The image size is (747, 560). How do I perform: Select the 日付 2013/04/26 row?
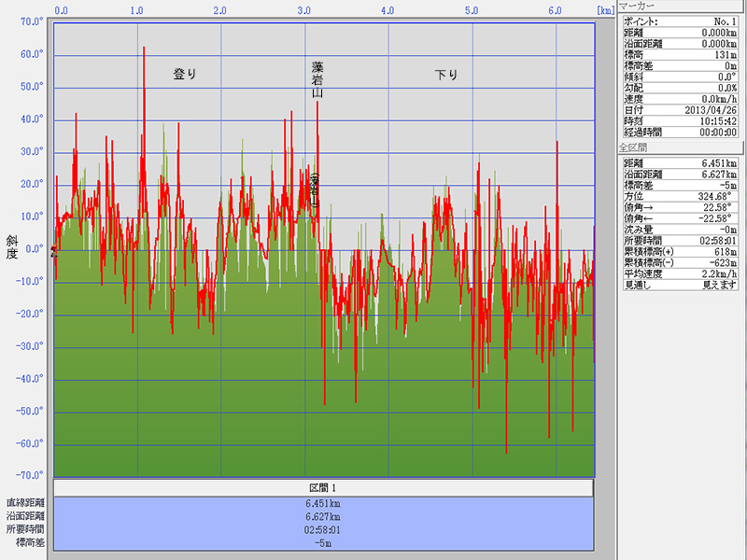[x=681, y=110]
